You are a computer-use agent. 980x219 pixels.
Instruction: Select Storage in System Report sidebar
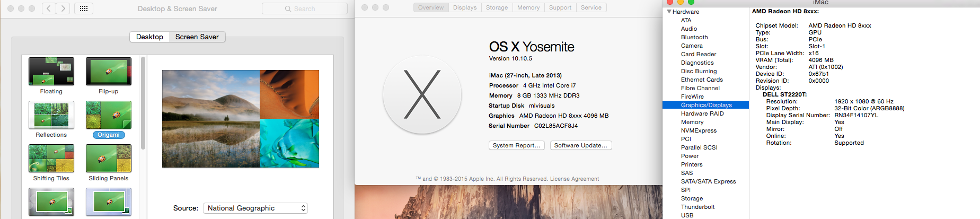click(692, 198)
